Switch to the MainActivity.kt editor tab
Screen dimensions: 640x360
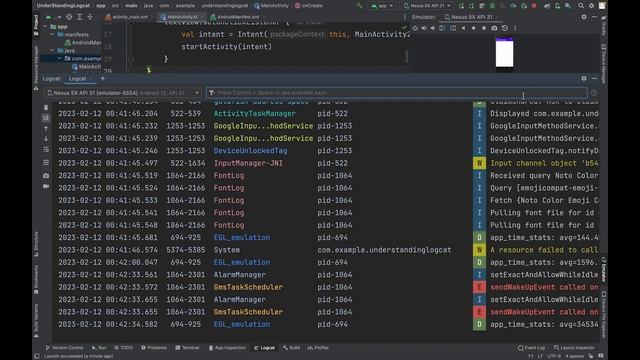(180, 17)
